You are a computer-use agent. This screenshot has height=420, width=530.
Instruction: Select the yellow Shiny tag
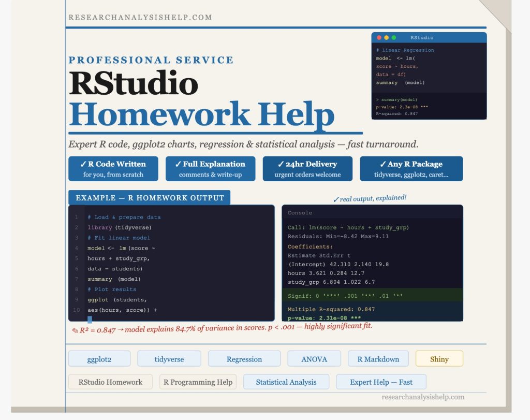(439, 359)
